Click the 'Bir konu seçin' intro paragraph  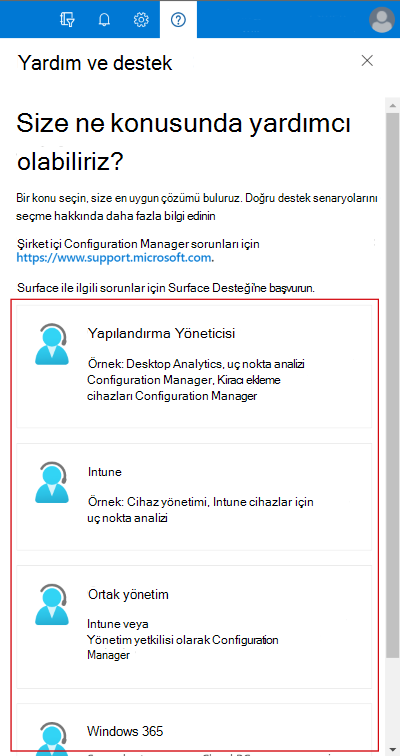click(197, 207)
